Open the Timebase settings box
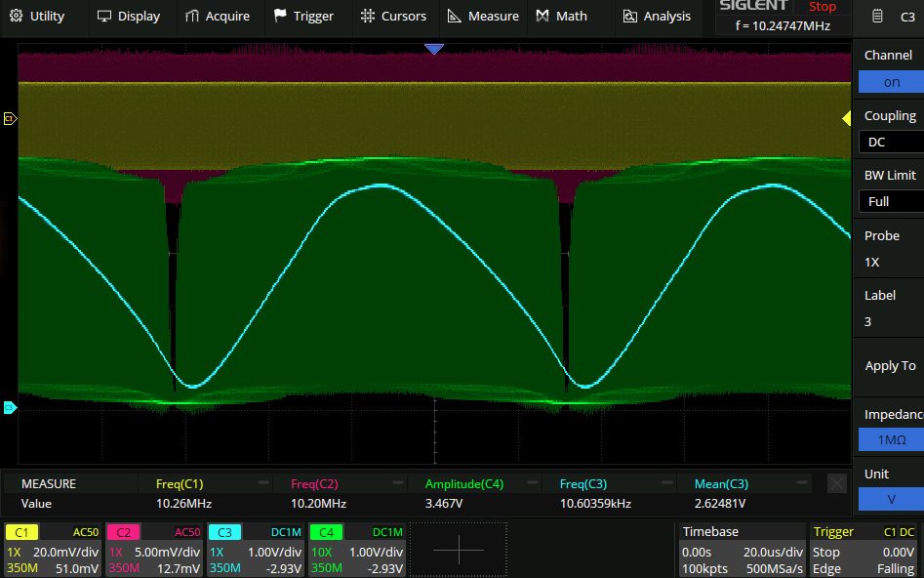Viewport: 924px width, 578px height. tap(742, 550)
